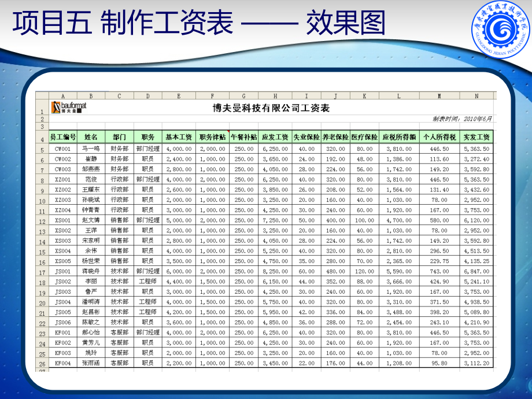
Task: Click base salary 5,000.00 in XS001 row
Action: (x=179, y=220)
